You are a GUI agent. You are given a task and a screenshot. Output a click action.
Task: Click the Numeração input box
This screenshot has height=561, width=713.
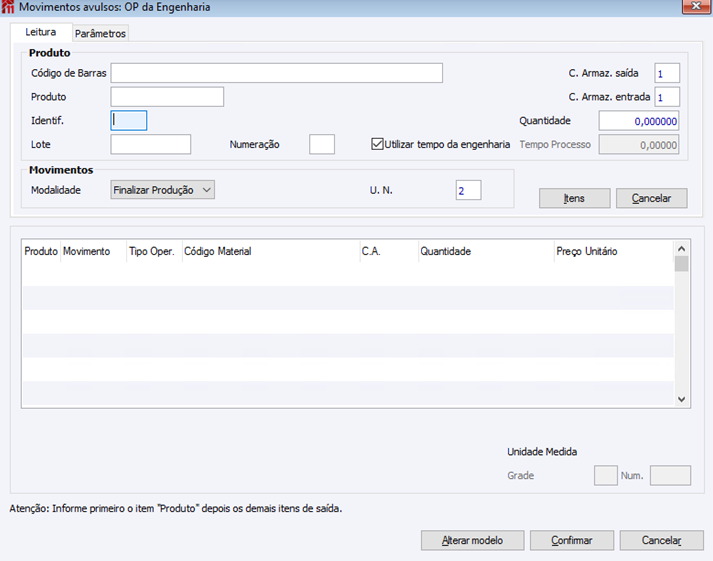(x=322, y=144)
